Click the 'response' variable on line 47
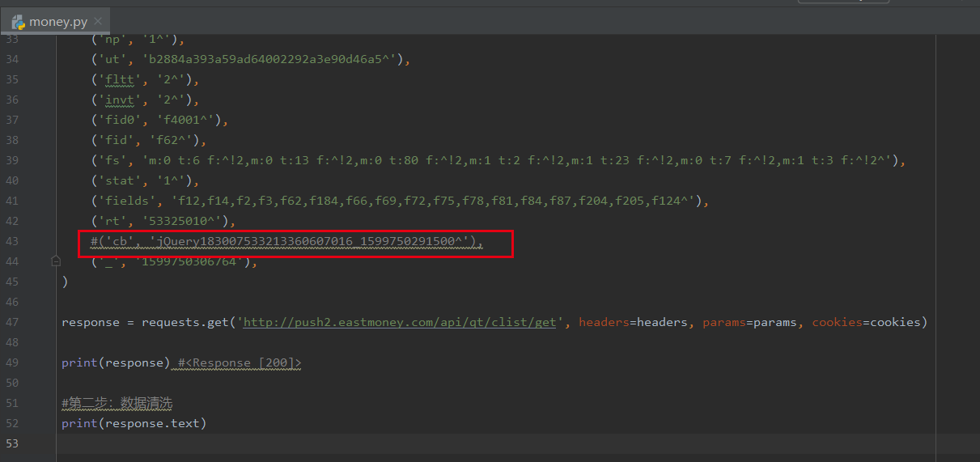This screenshot has width=980, height=462. (91, 322)
